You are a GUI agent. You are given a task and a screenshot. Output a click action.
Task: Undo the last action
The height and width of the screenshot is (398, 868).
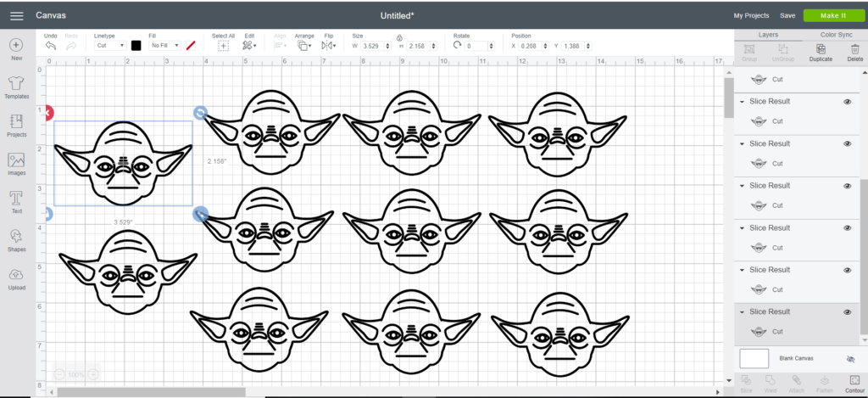click(51, 46)
